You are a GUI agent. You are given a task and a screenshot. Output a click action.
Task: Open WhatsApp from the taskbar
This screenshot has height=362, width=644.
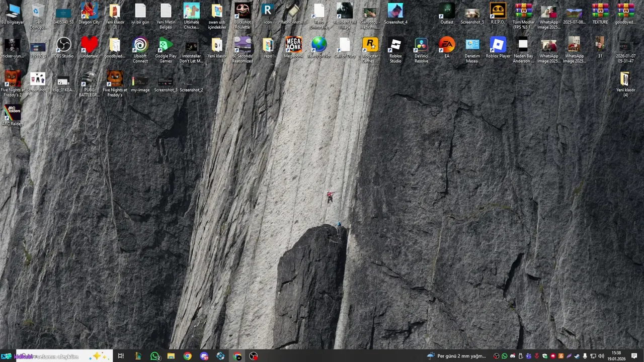[x=155, y=356]
